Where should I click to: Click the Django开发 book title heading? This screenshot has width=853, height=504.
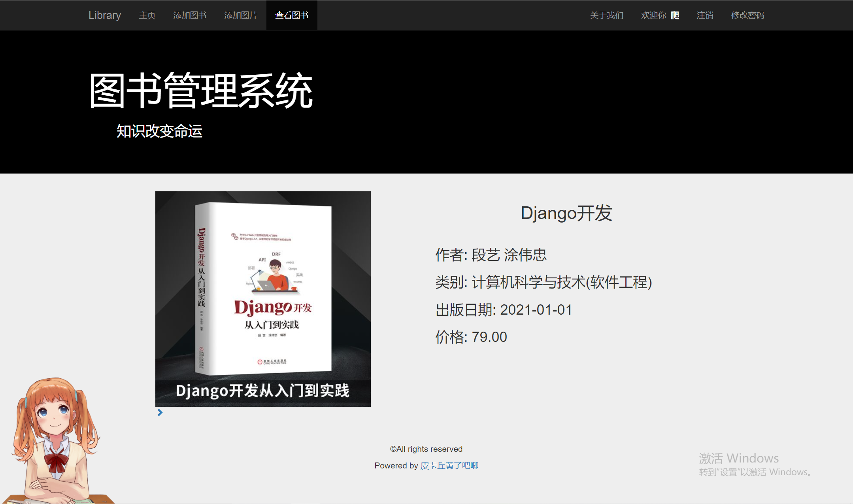pyautogui.click(x=566, y=213)
